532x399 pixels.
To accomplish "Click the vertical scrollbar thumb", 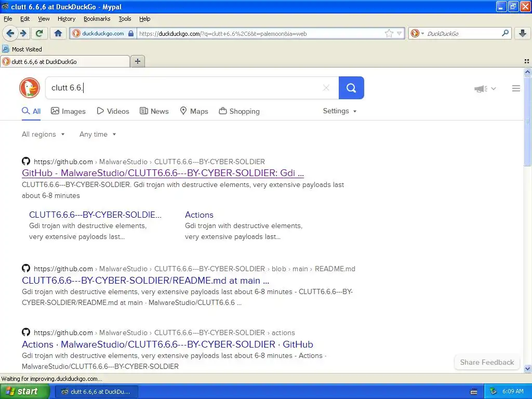I will tap(527, 121).
